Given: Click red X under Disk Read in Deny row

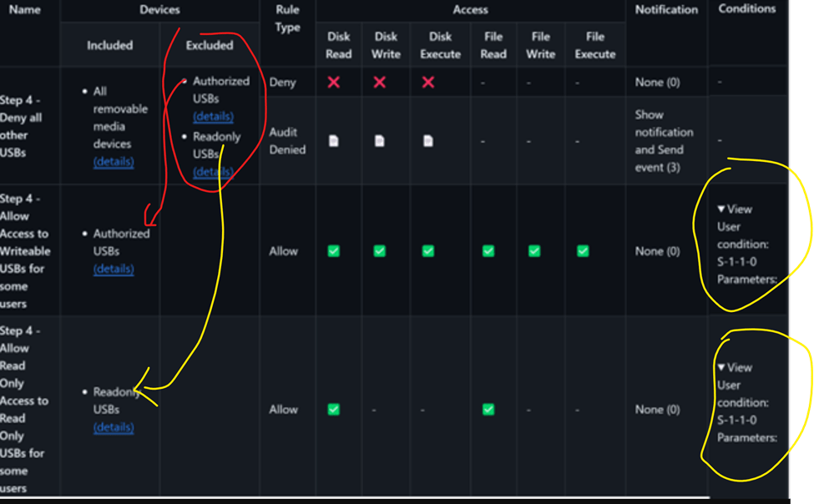Looking at the screenshot, I should (x=334, y=82).
